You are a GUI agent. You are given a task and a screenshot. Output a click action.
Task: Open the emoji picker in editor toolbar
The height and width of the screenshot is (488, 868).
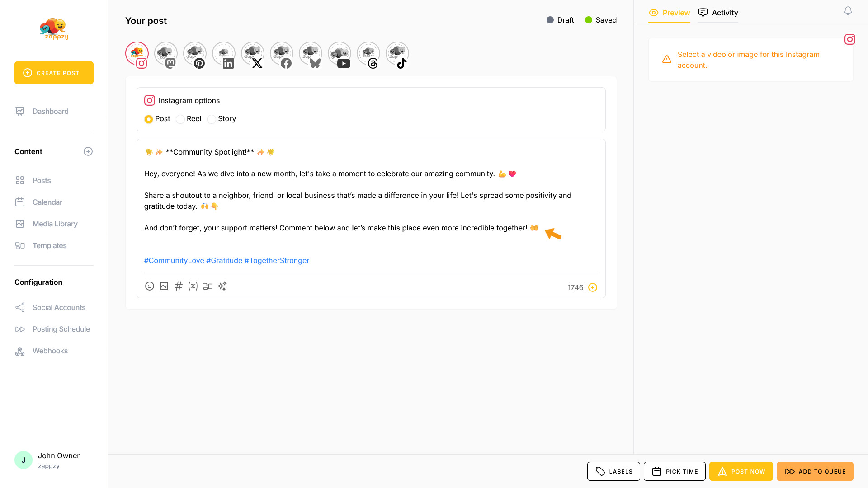point(150,286)
